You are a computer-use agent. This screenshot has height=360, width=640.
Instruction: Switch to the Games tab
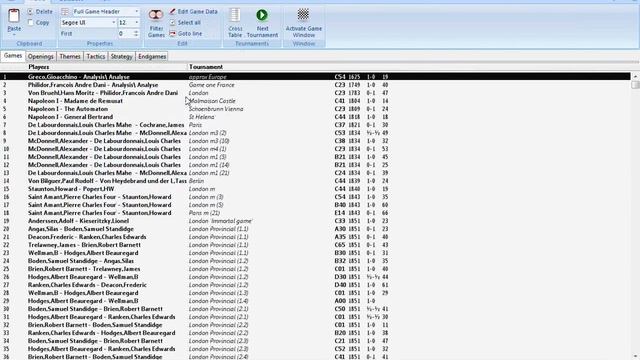click(13, 56)
